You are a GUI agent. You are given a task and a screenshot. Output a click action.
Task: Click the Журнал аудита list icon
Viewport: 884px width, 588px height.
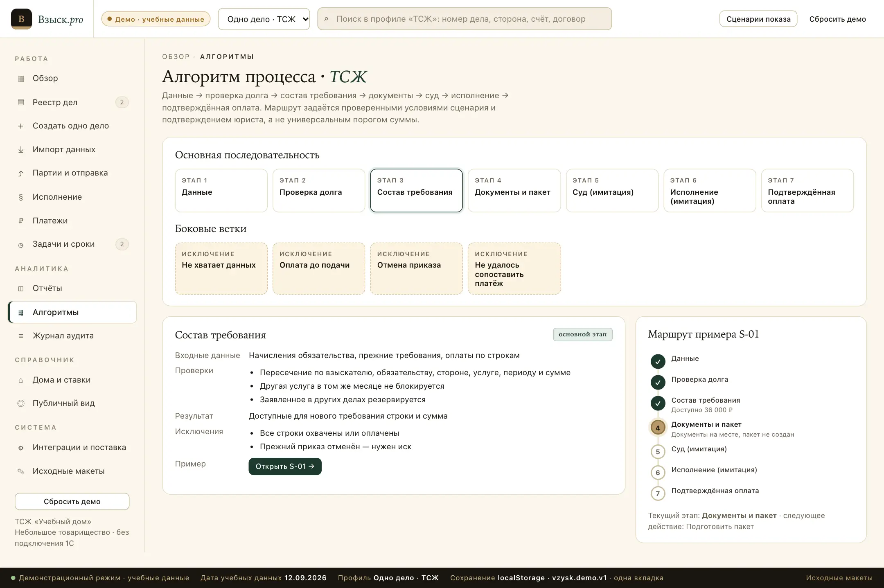[x=21, y=336]
